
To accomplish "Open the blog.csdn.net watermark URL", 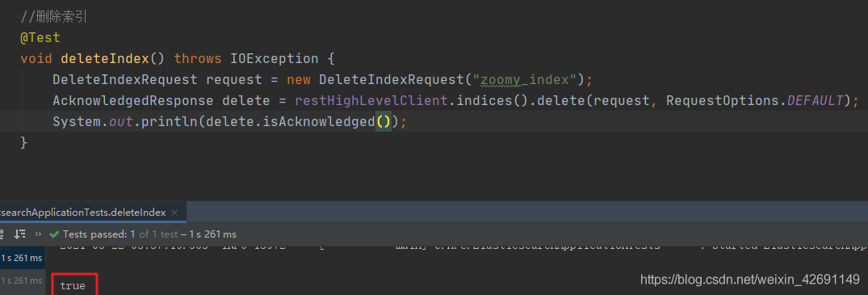I will coord(749,280).
